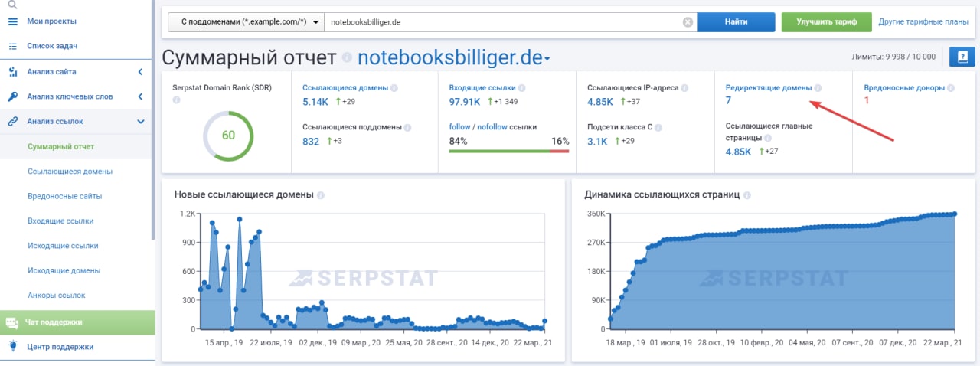Click the Мои проекты menu icon
Image resolution: width=980 pixels, height=366 pixels.
pyautogui.click(x=12, y=21)
